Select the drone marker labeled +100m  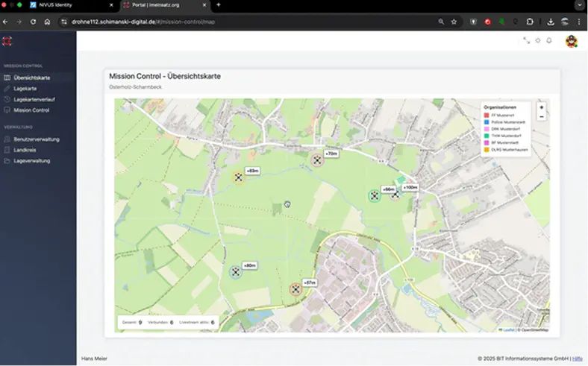[396, 193]
